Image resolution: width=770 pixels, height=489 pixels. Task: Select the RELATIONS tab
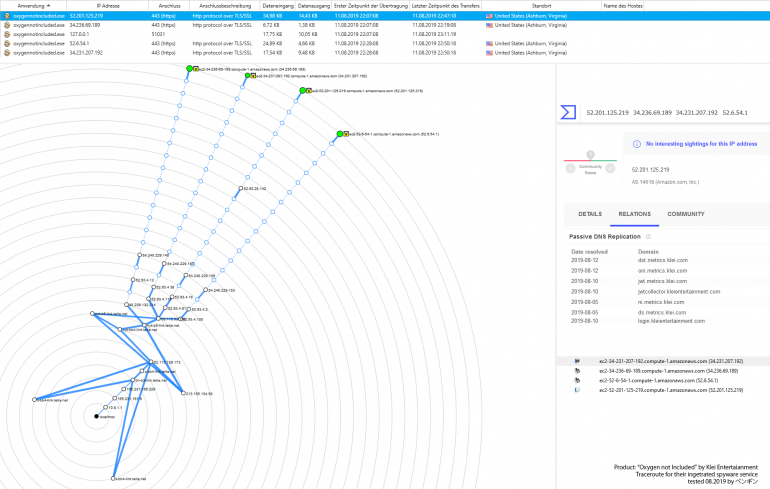coord(635,214)
